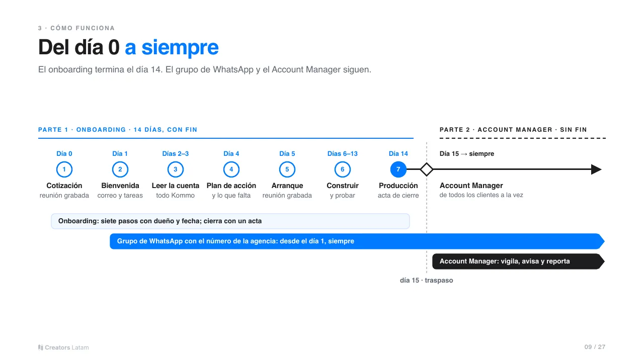Click the Creators Latam logo icon
Viewport: 644px width, 362px height.
[x=40, y=347]
